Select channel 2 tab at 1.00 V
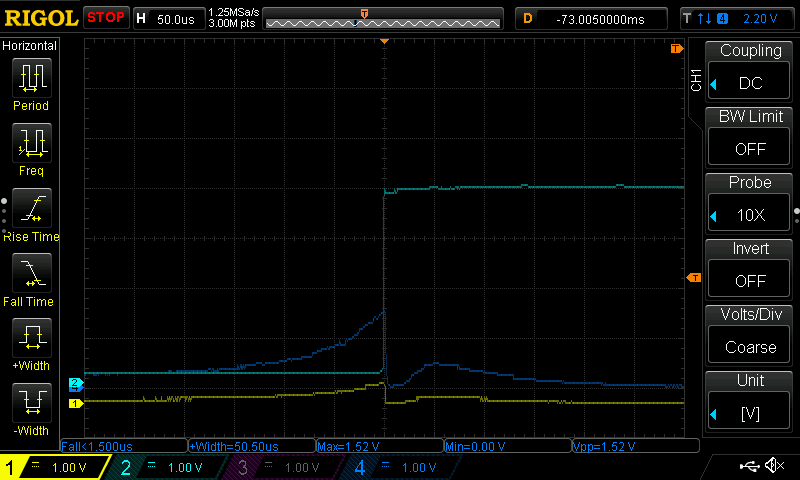Image resolution: width=800 pixels, height=480 pixels. (x=166, y=467)
